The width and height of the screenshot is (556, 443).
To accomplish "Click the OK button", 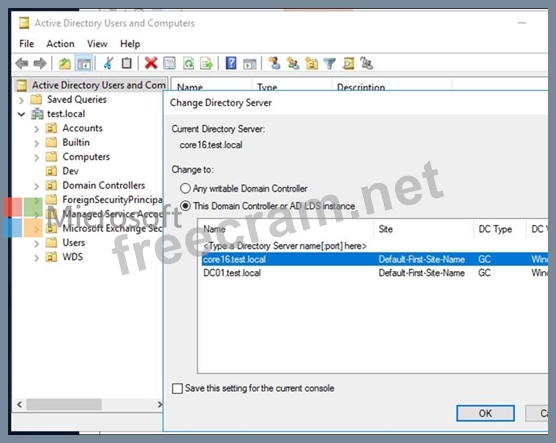I will pos(485,413).
